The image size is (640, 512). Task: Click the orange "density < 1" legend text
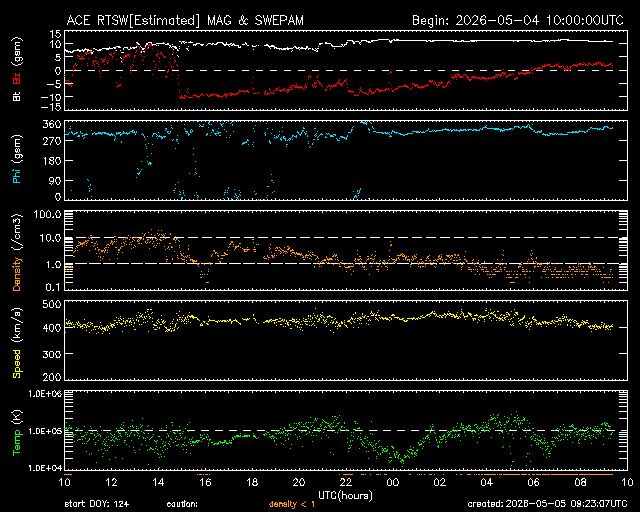click(292, 505)
